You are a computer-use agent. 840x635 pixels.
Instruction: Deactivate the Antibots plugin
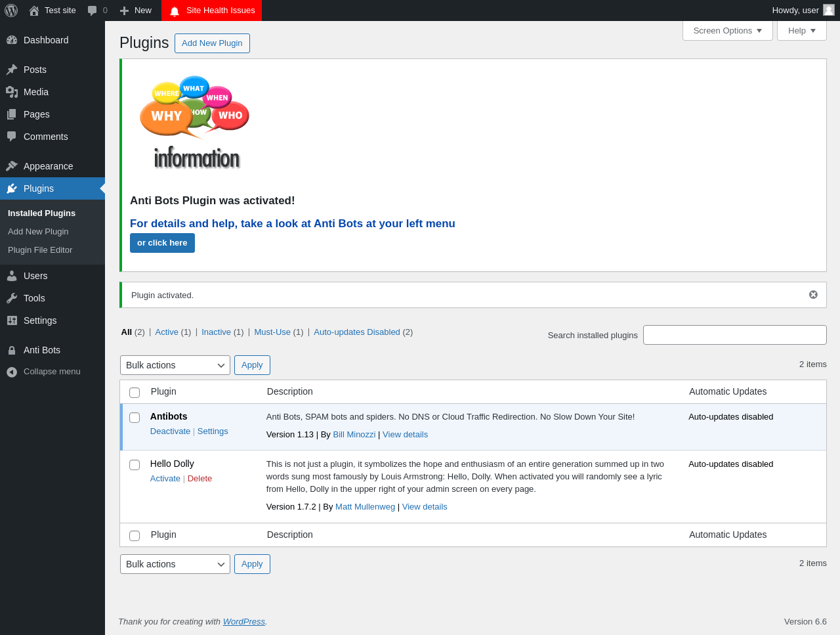coord(170,431)
